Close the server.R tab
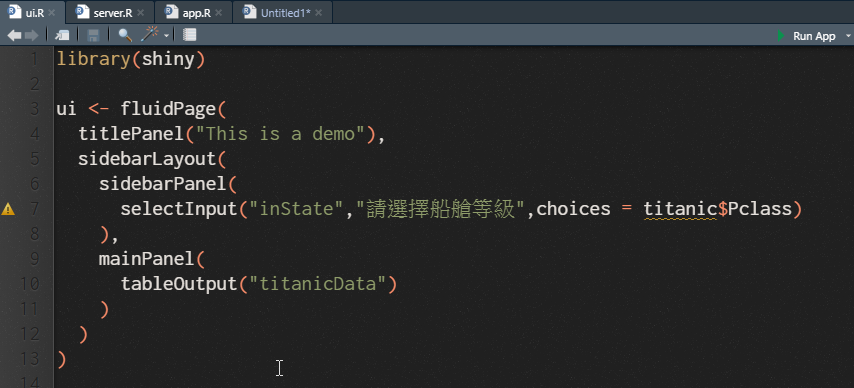854x388 pixels. tap(141, 13)
